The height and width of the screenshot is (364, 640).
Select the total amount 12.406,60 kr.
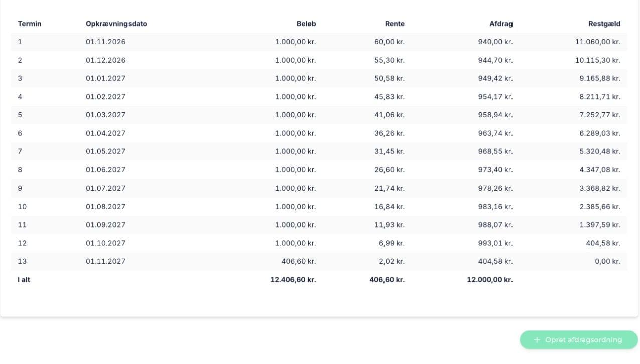pos(293,280)
